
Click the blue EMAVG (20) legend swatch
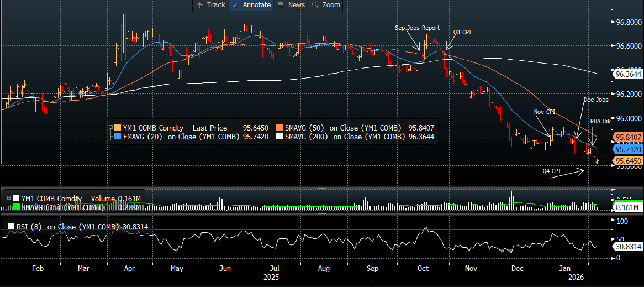click(118, 136)
